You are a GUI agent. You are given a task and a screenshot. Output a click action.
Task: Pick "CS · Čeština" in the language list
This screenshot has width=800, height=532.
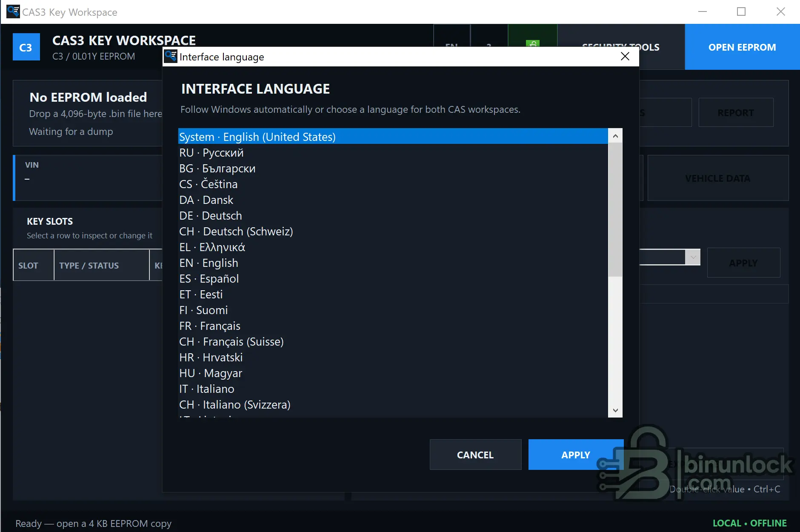pos(393,184)
